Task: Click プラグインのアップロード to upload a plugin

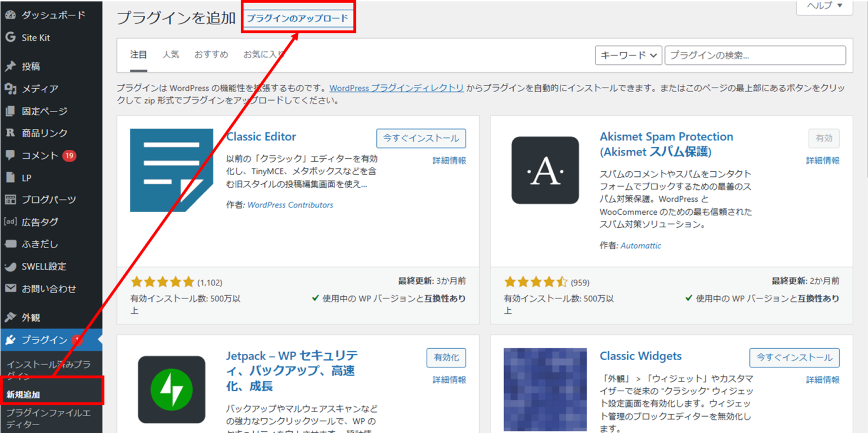Action: (x=298, y=18)
